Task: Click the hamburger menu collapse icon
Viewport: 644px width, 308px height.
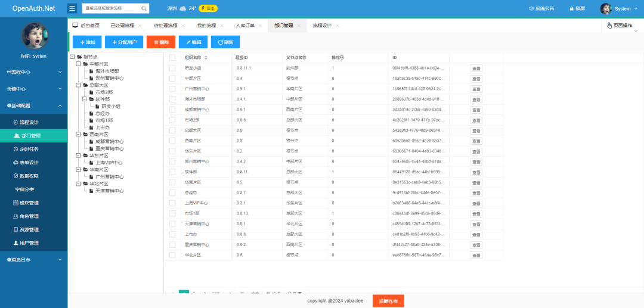Action: coord(72,8)
